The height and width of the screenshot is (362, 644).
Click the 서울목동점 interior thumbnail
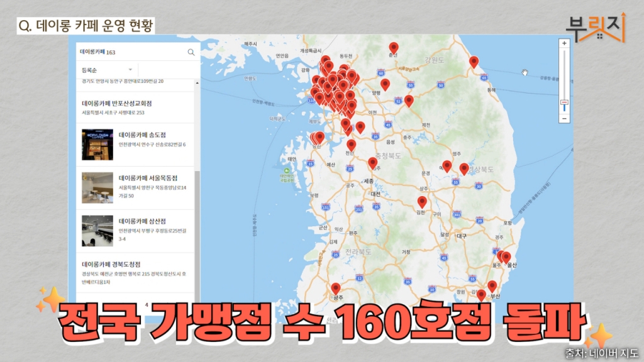click(x=97, y=188)
